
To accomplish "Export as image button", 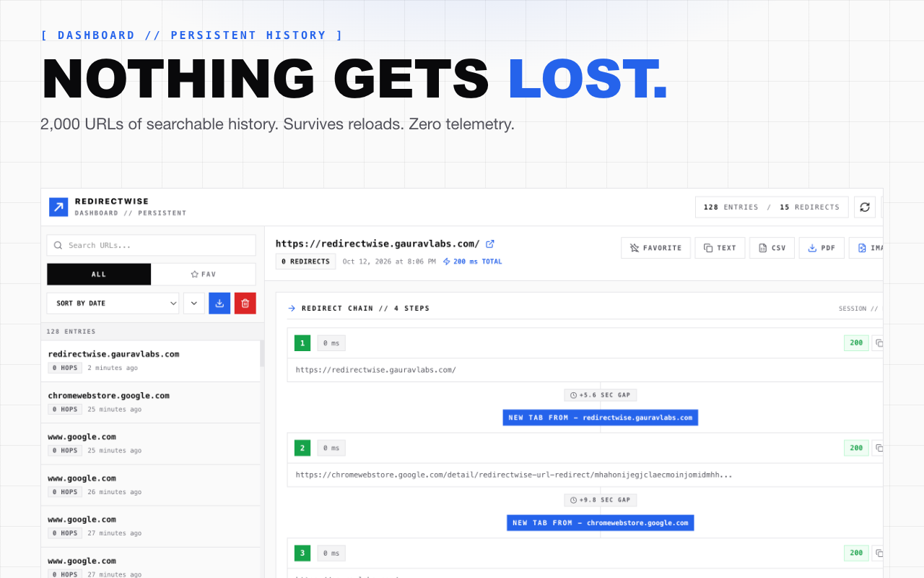I will click(866, 248).
